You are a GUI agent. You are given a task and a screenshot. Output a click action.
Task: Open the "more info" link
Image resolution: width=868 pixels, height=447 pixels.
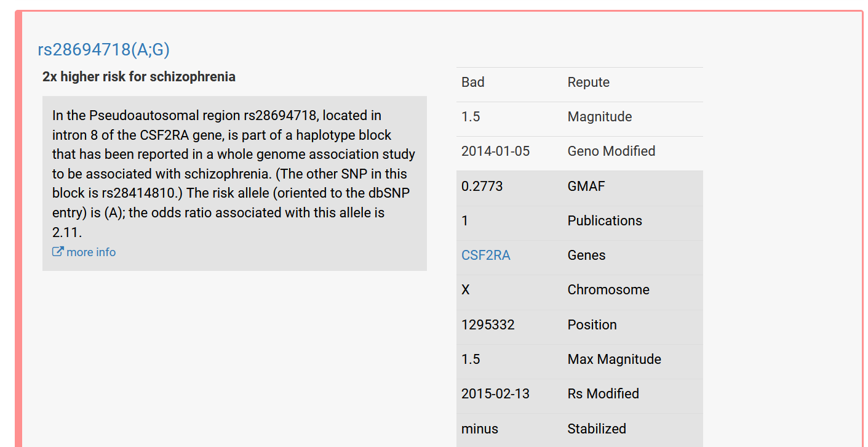[91, 252]
